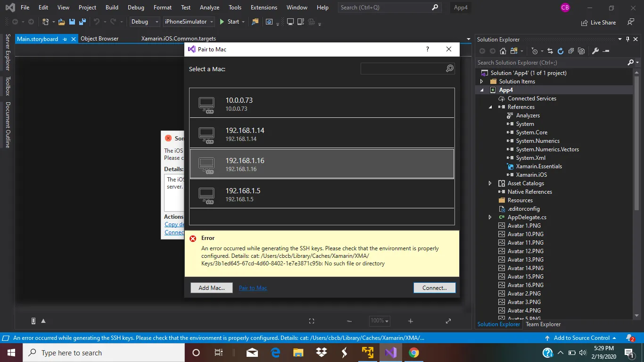The width and height of the screenshot is (644, 362).
Task: Open Properties wrench icon in Solution Explorer
Action: (x=595, y=51)
